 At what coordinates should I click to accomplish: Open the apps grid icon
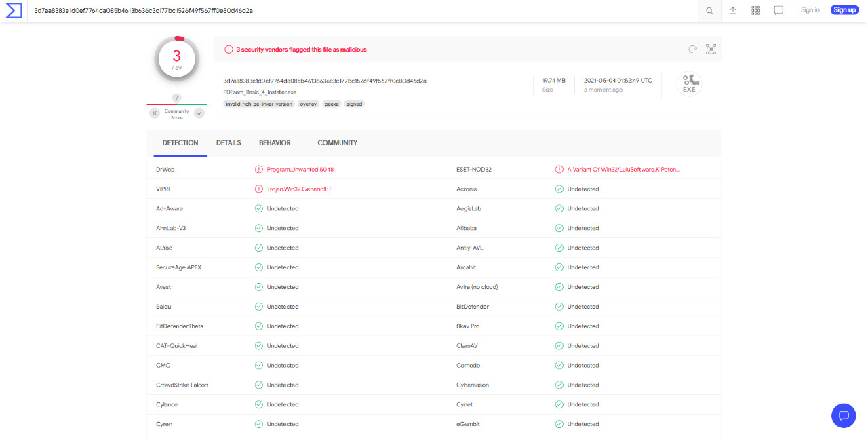pyautogui.click(x=756, y=10)
